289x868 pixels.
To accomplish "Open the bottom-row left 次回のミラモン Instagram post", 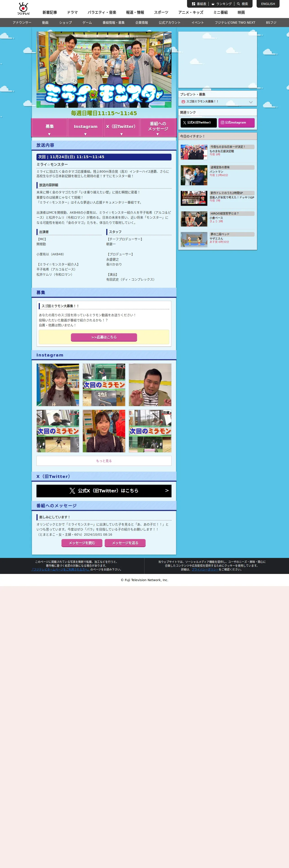I will pos(58,431).
